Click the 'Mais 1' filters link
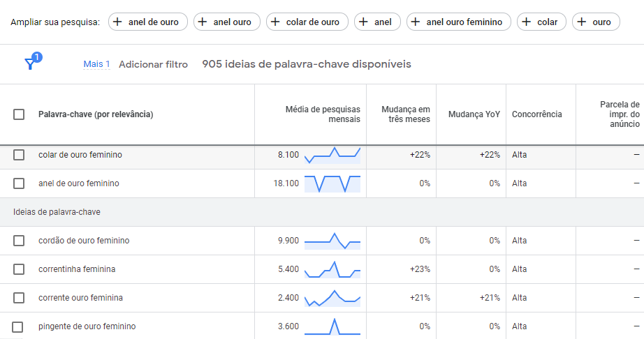This screenshot has width=644, height=339. tap(96, 64)
